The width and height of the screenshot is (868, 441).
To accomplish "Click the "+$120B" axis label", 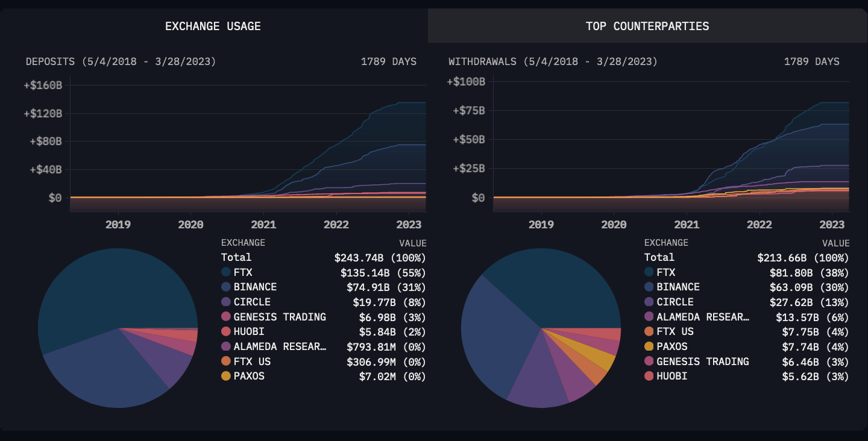I will 43,113.
